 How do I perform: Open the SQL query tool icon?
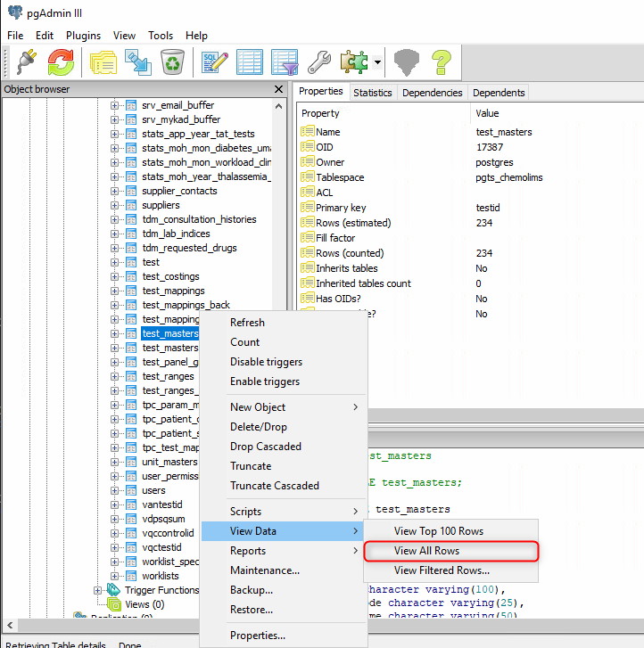[x=214, y=62]
